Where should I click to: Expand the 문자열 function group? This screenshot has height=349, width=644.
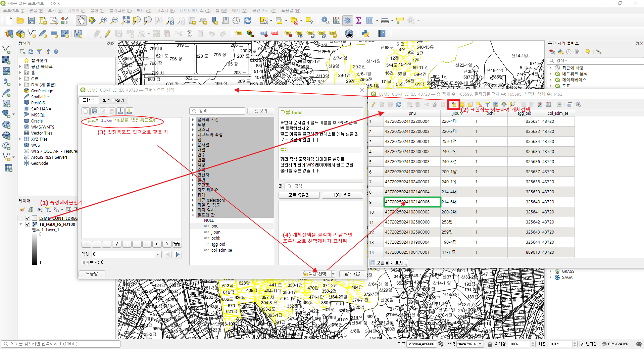pyautogui.click(x=193, y=145)
